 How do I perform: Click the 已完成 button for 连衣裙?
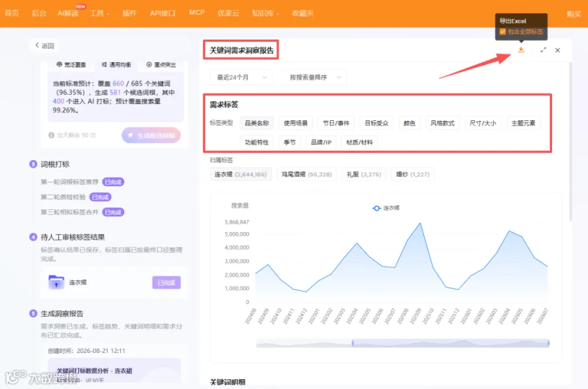tap(166, 282)
